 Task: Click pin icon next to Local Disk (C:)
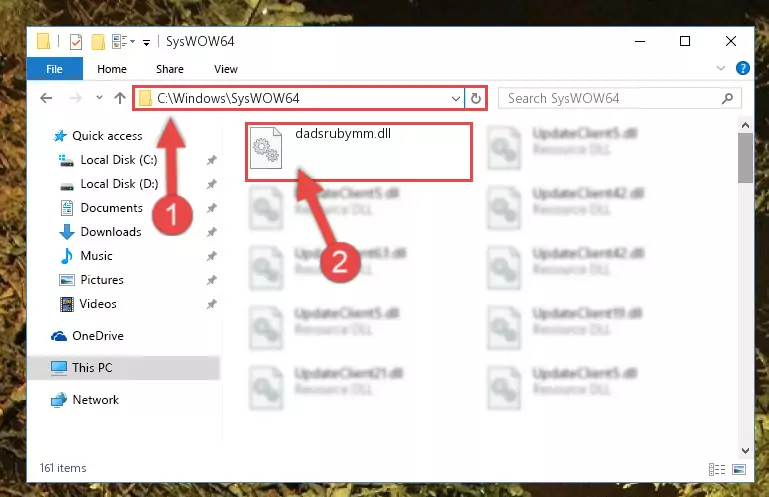click(211, 160)
